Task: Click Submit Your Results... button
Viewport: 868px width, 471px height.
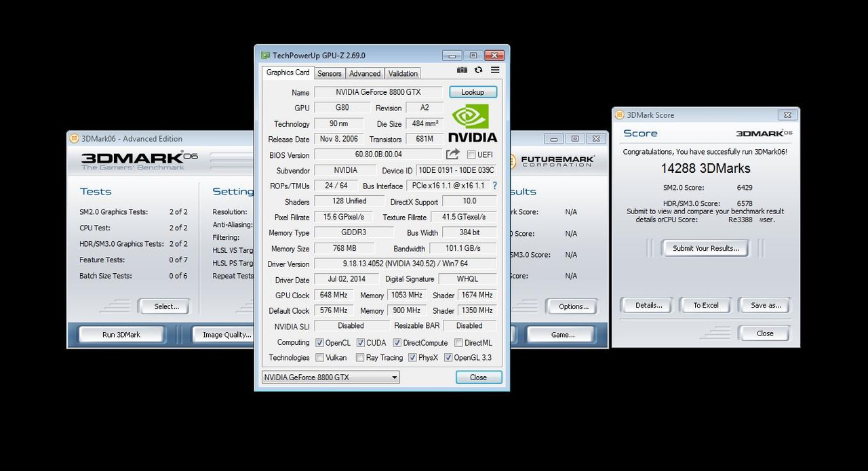Action: (x=705, y=248)
